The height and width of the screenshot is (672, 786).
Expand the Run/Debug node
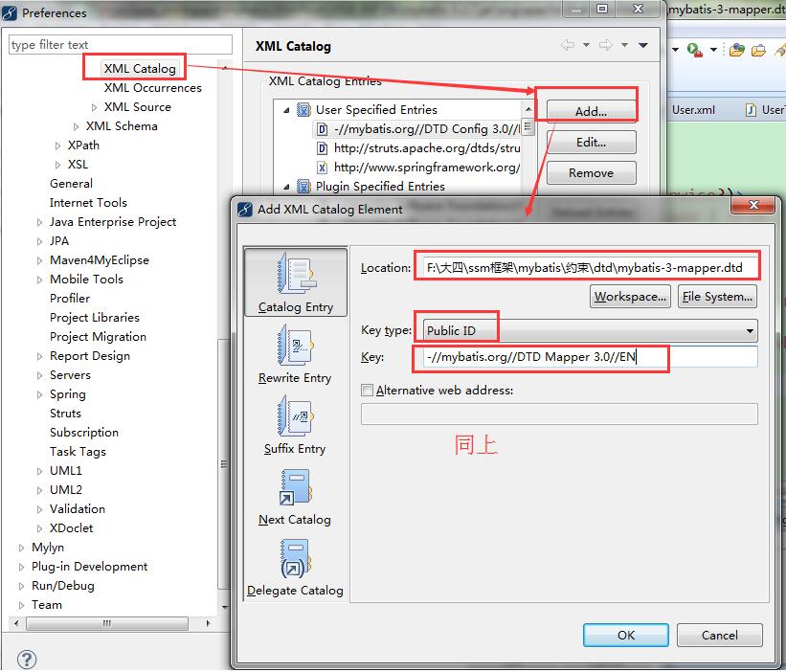point(21,586)
